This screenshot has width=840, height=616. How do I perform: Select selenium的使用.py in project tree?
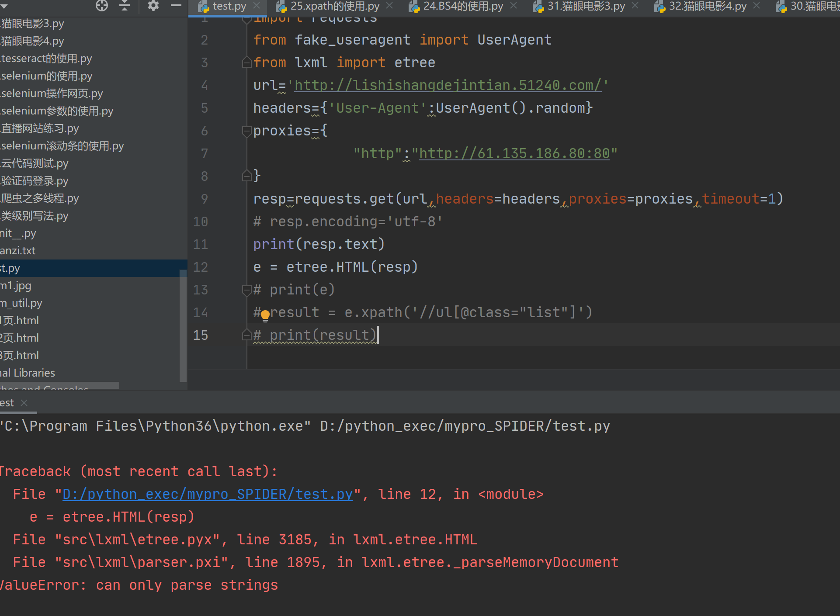coord(46,76)
